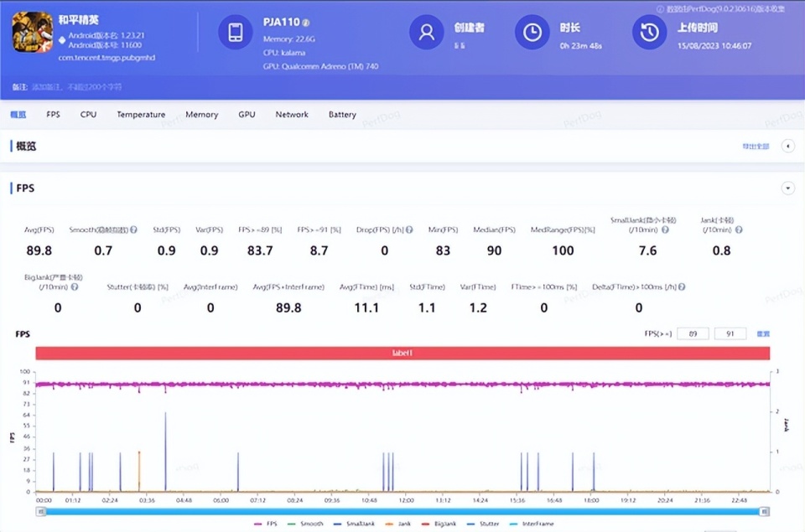Collapse the overview section with arrow button

[x=787, y=146]
